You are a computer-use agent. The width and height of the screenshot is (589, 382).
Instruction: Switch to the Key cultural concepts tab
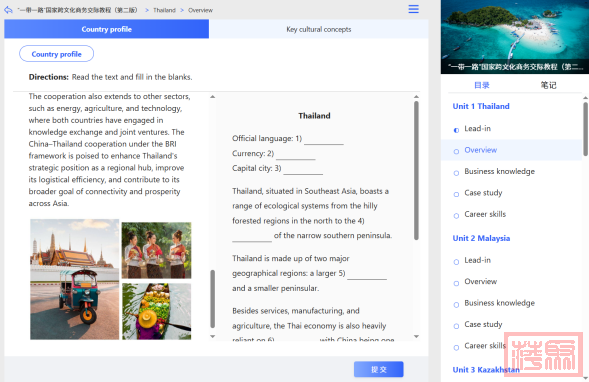click(x=319, y=29)
